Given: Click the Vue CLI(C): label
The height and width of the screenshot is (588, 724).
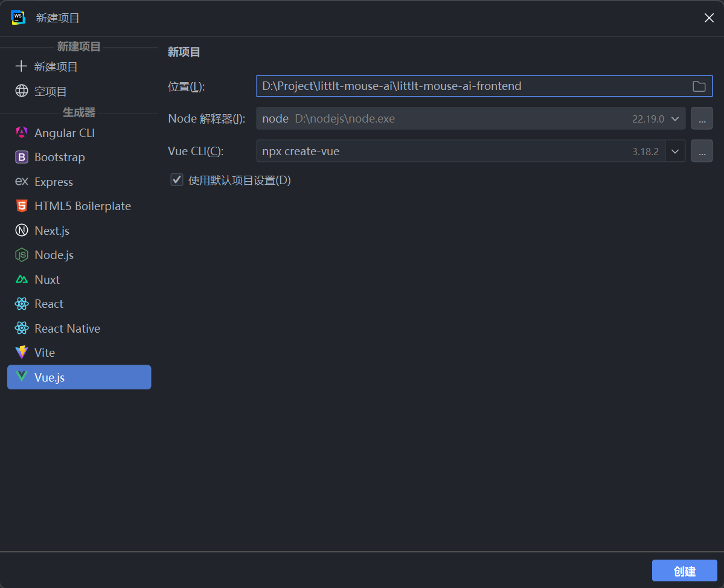Looking at the screenshot, I should coord(196,151).
